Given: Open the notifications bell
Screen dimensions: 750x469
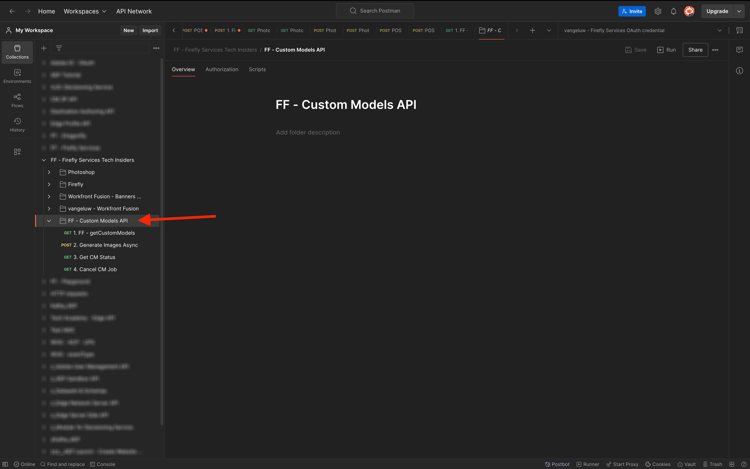Looking at the screenshot, I should click(673, 11).
